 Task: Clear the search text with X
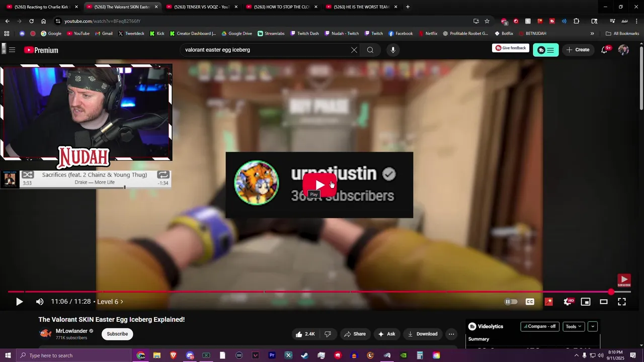coord(354,50)
